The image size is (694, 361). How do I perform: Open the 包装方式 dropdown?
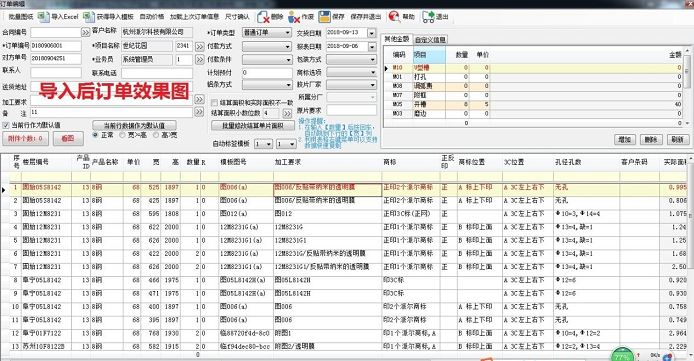373,59
